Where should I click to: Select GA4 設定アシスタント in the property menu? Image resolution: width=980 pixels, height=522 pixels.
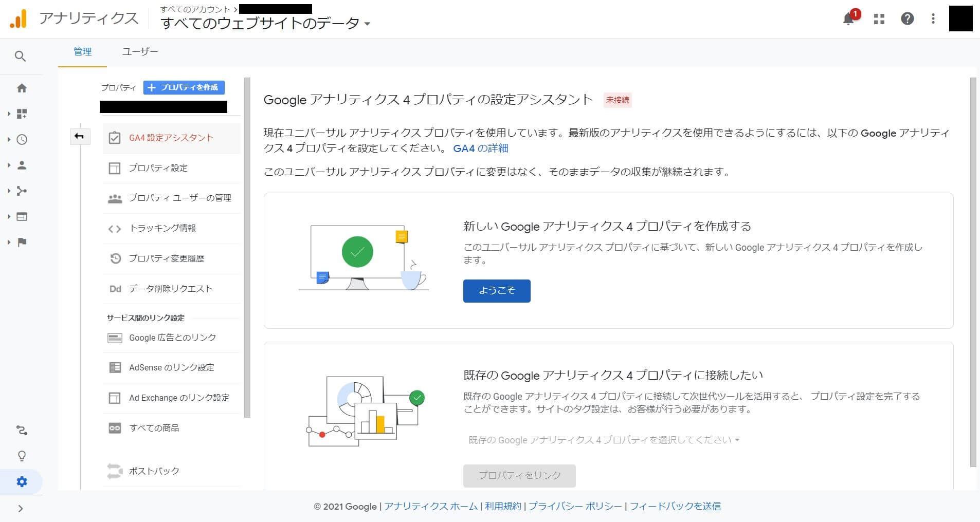click(171, 138)
